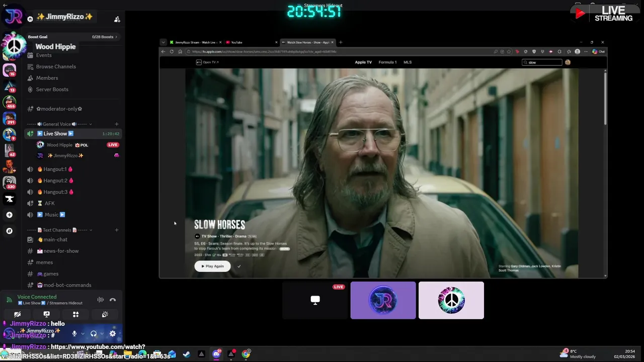Image resolution: width=644 pixels, height=362 pixels.
Task: Open the activities launcher icon
Action: [75, 314]
